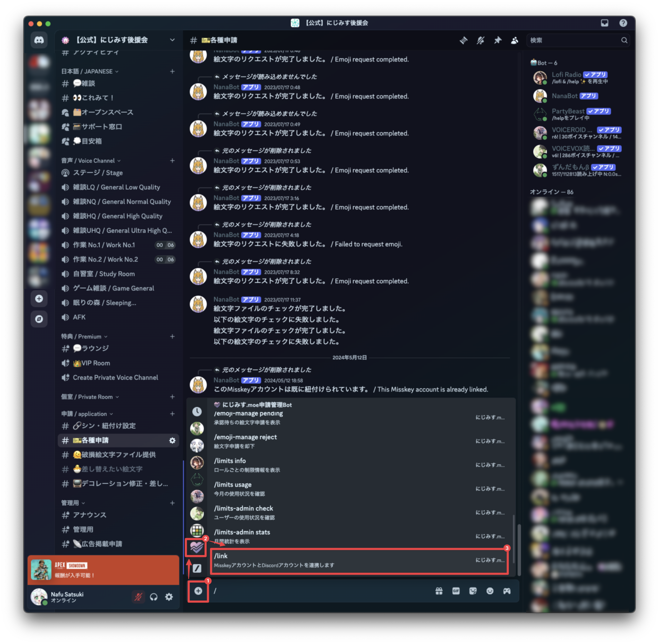Screen dimensions: 659x644
Task: Open Lofi Radio bot in member list
Action: click(x=579, y=78)
